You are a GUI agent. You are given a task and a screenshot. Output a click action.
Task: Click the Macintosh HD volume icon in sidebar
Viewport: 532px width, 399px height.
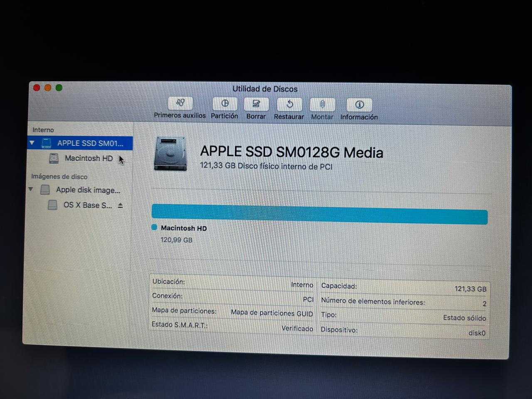tap(54, 158)
